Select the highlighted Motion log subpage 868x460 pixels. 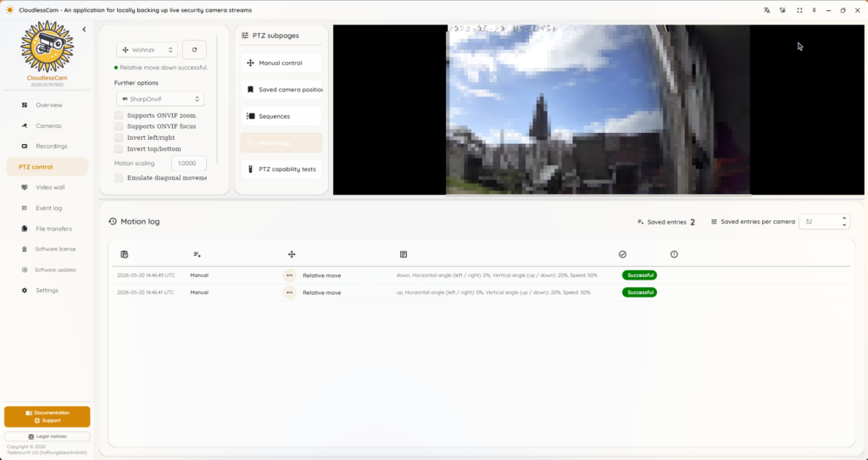(x=281, y=143)
